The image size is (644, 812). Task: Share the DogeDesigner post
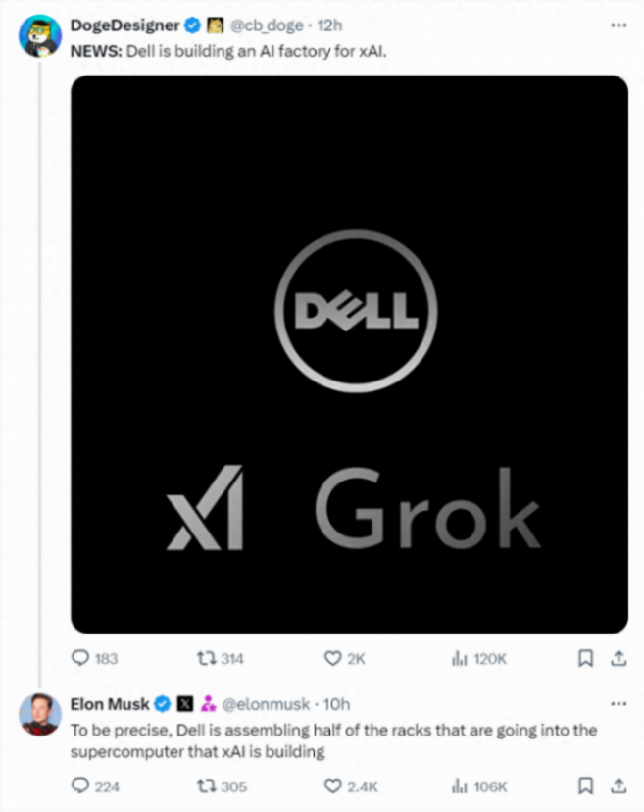pyautogui.click(x=618, y=659)
